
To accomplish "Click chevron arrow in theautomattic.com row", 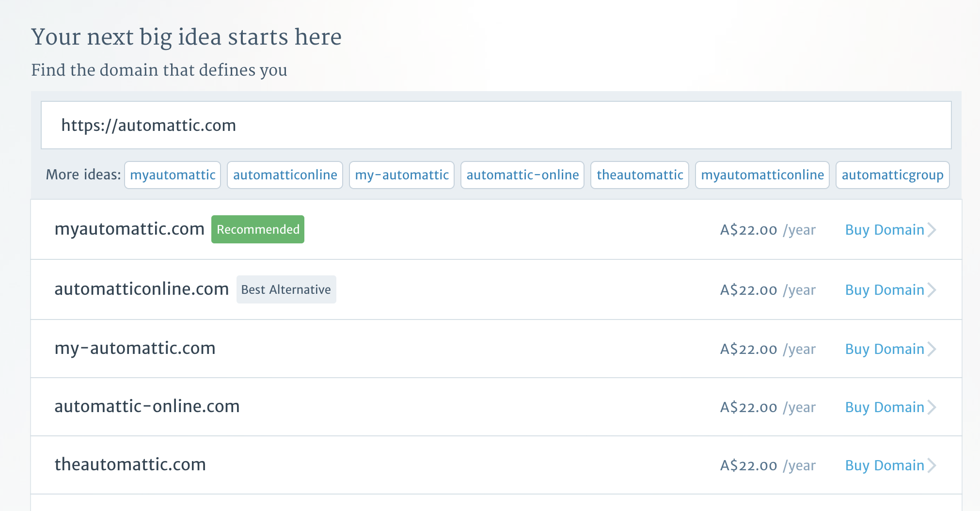I will click(932, 465).
